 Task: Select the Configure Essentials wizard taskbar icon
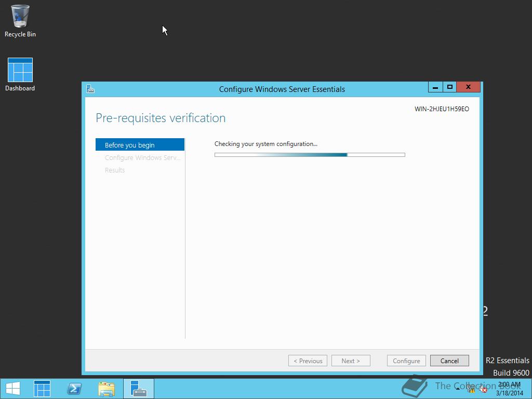tap(138, 389)
